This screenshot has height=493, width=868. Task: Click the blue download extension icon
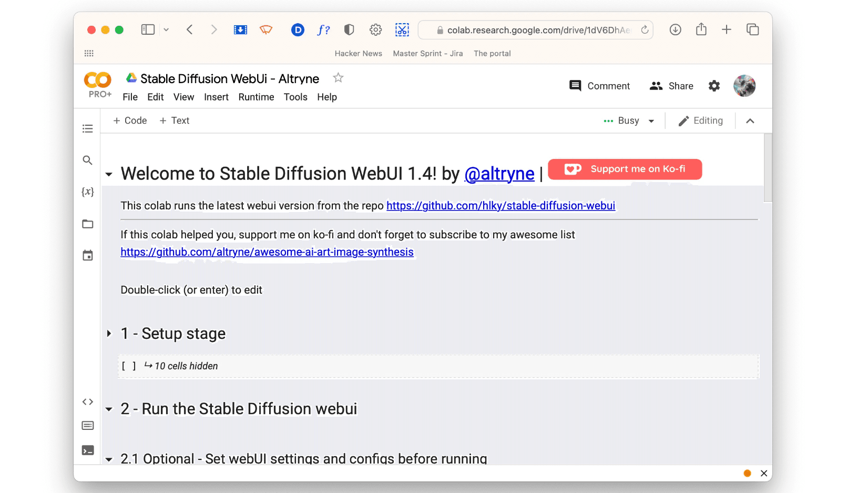240,30
